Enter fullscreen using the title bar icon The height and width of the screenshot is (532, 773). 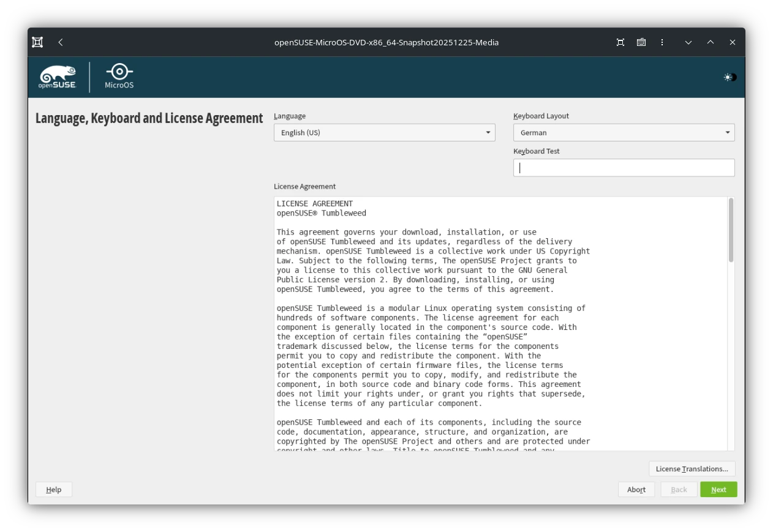620,42
